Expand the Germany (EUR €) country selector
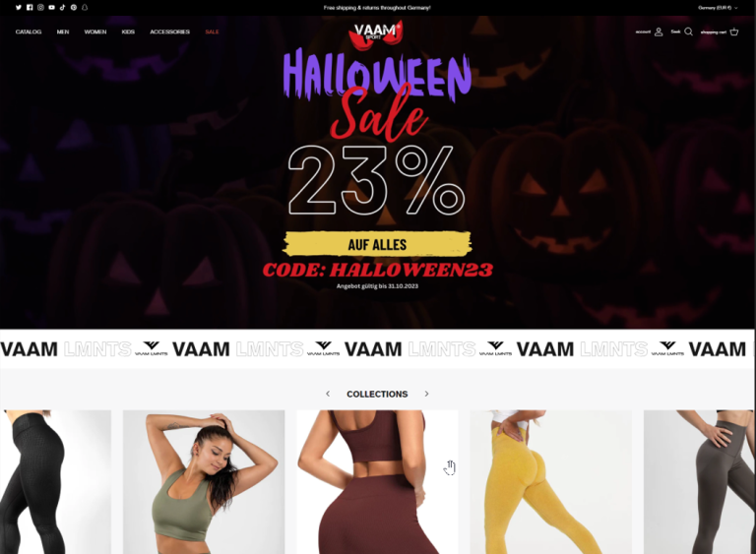Image resolution: width=756 pixels, height=554 pixels. pos(718,8)
